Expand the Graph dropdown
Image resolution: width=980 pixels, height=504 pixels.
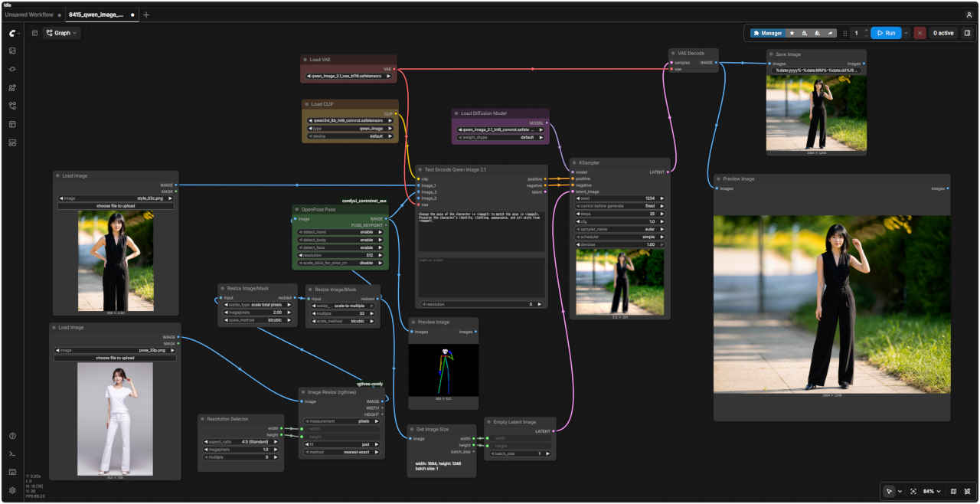coord(61,33)
